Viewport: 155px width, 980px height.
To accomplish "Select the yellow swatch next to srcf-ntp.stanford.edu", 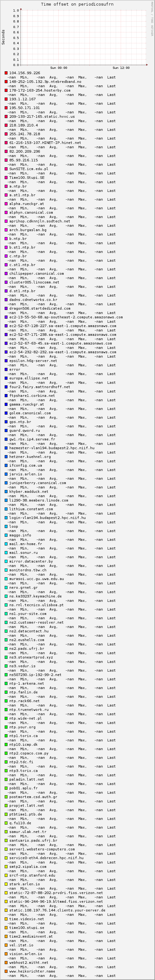I will point(6,875).
